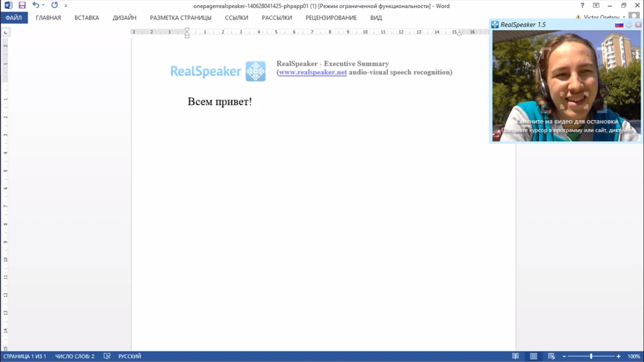Zoom in with the plus button
The image size is (644, 362).
[x=619, y=356]
